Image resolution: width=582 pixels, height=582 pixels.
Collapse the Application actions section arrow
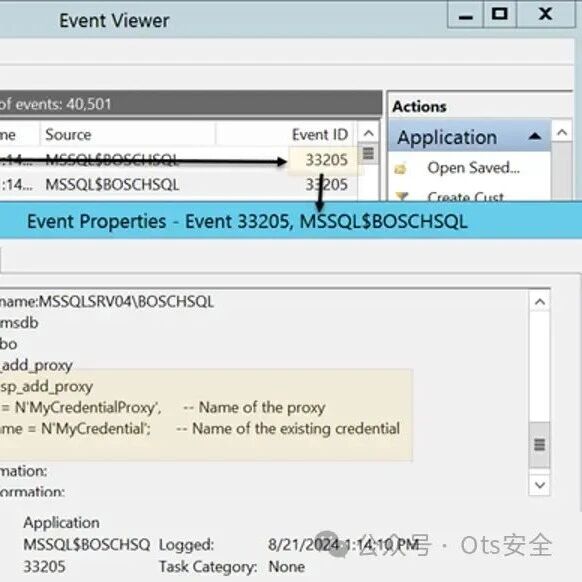pyautogui.click(x=534, y=137)
